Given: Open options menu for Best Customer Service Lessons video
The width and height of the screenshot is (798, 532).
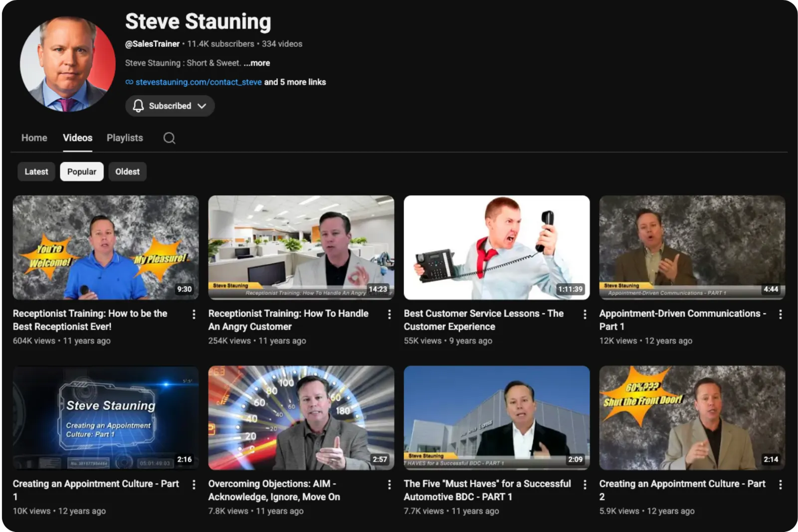Looking at the screenshot, I should pos(585,314).
